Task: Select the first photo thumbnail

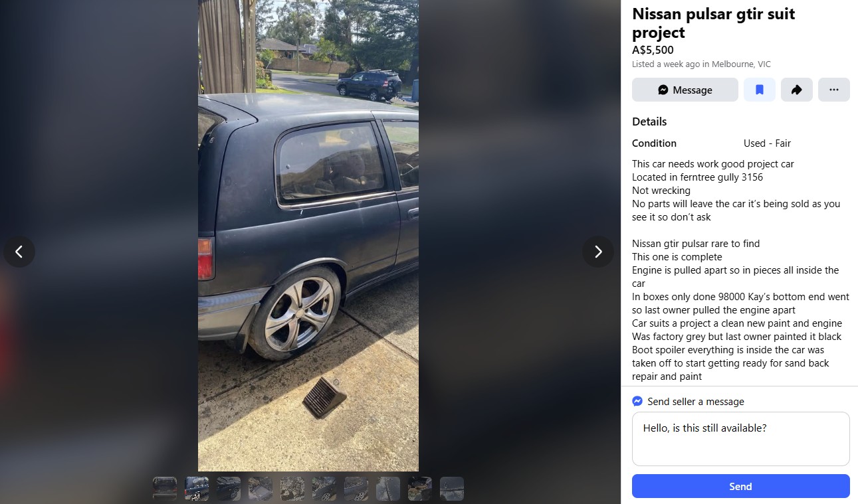Action: (165, 489)
